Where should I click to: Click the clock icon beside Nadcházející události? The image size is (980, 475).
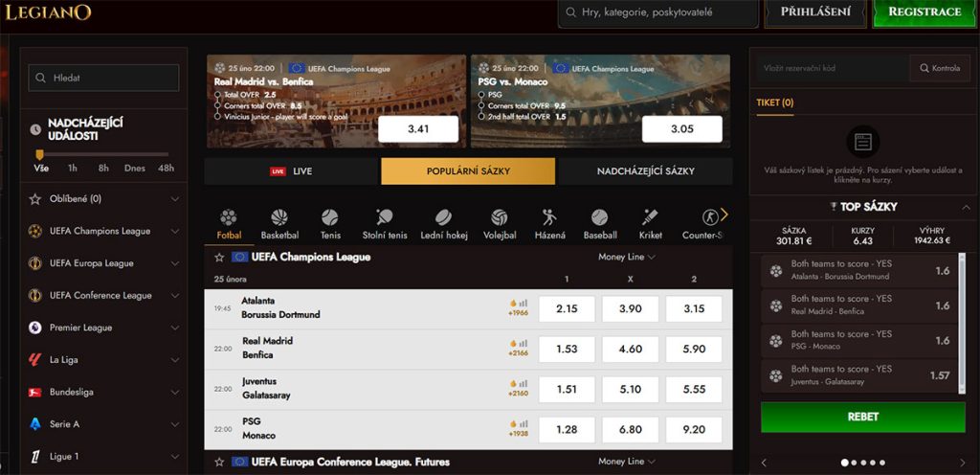tap(35, 129)
